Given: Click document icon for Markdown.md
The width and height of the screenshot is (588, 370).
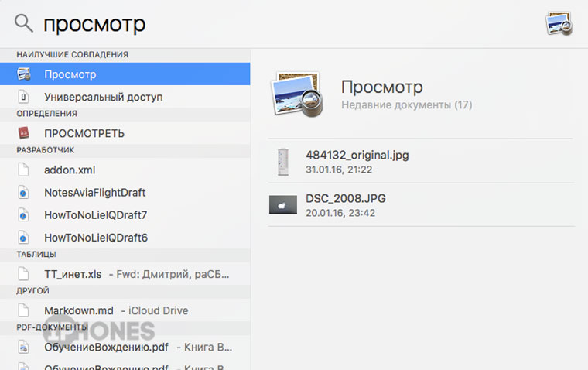Looking at the screenshot, I should pos(23,310).
